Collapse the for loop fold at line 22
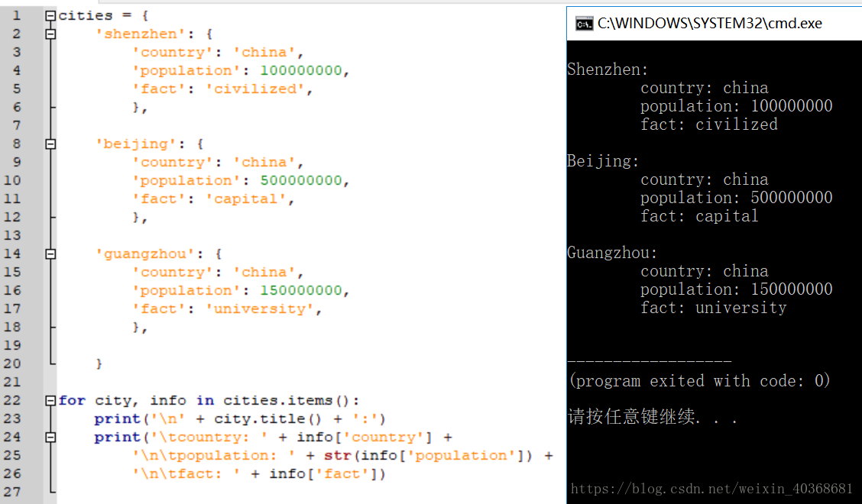This screenshot has height=504, width=862. click(x=50, y=401)
